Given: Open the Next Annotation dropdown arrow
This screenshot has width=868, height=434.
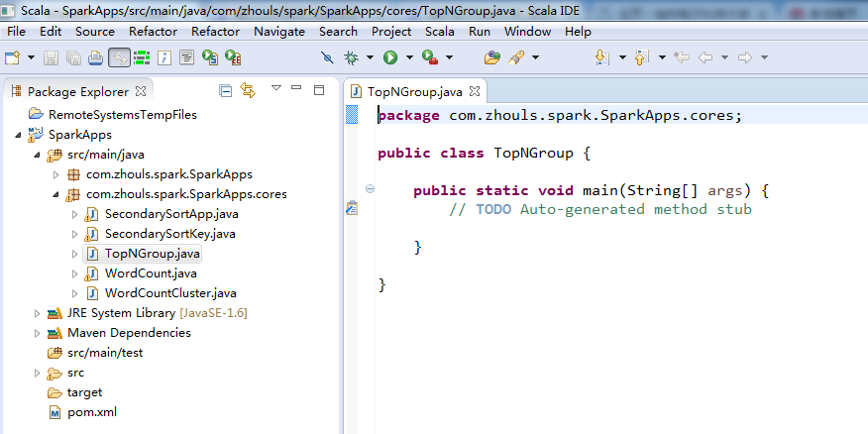Looking at the screenshot, I should click(x=622, y=57).
